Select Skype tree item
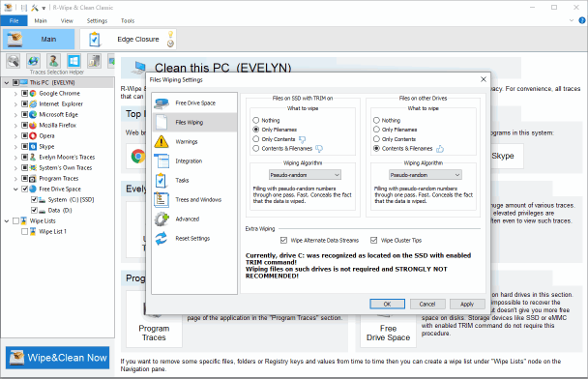588x379 pixels. (x=46, y=147)
